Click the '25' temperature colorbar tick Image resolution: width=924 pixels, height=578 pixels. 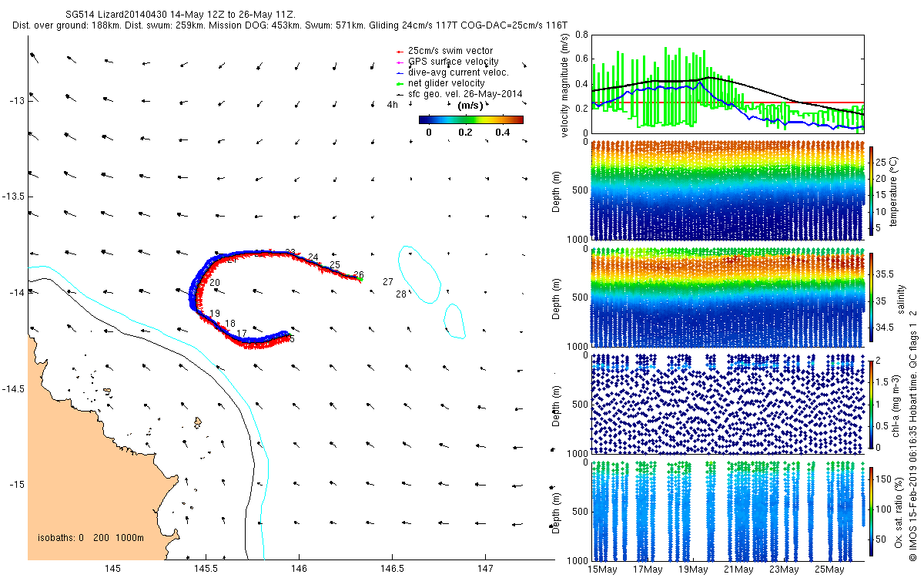(x=882, y=162)
